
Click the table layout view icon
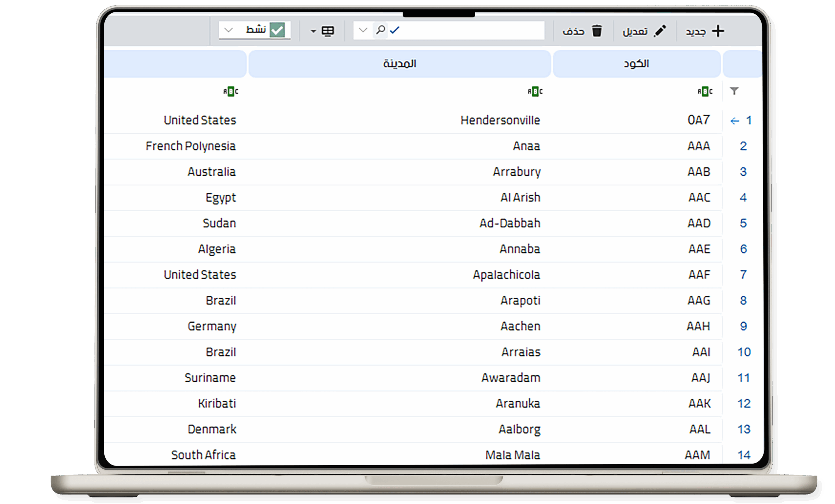[x=328, y=31]
